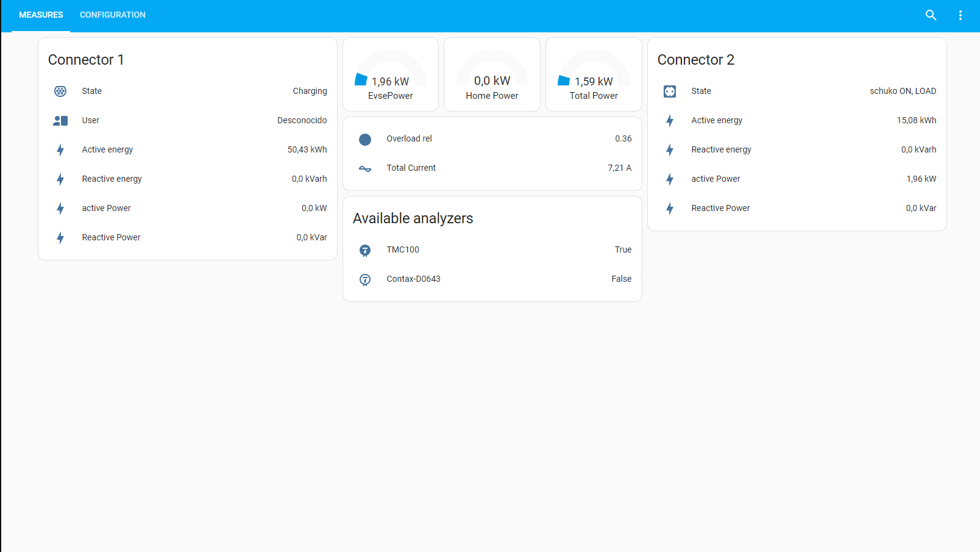Open the Overload rel entry label
Screen dimensions: 980x552
pyautogui.click(x=409, y=138)
